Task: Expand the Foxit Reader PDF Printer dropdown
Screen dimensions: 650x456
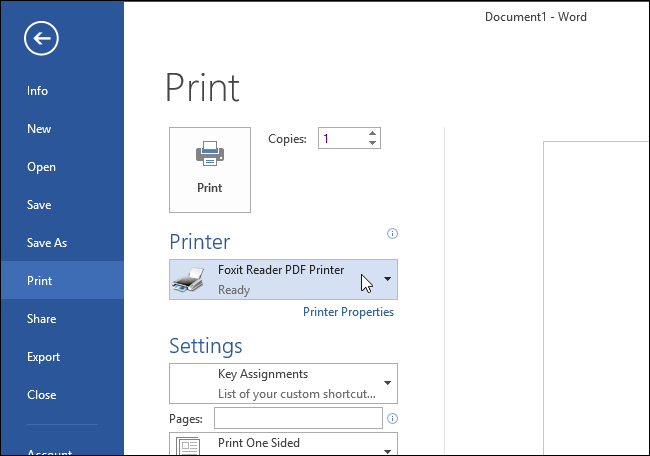Action: point(387,279)
